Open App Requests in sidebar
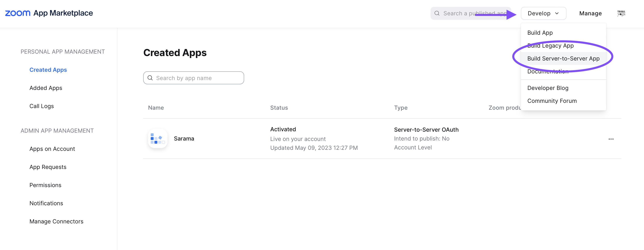Viewport: 644px width, 250px height. coord(48,167)
